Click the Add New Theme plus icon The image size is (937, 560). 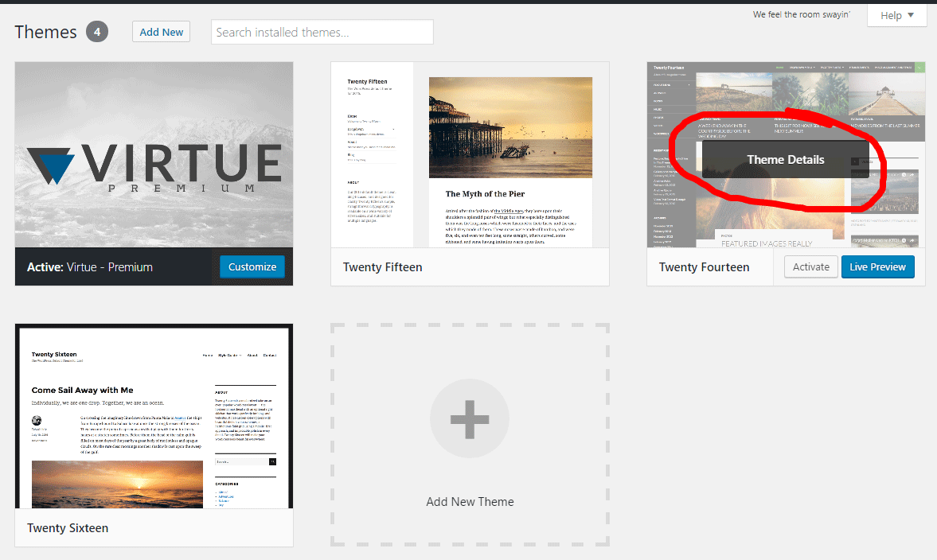pyautogui.click(x=469, y=418)
